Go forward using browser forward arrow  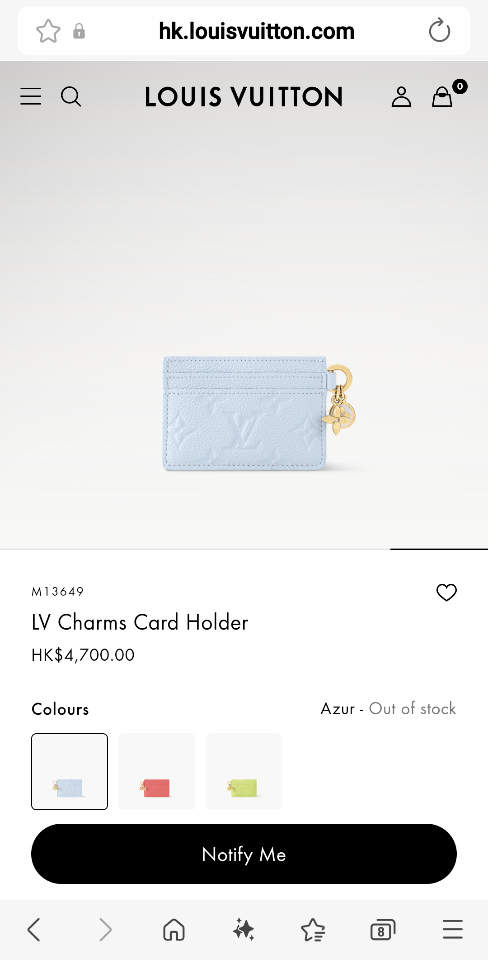click(105, 930)
